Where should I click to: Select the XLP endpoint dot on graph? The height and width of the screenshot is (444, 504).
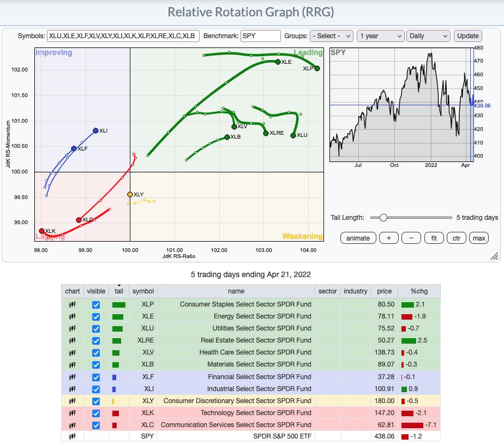317,68
